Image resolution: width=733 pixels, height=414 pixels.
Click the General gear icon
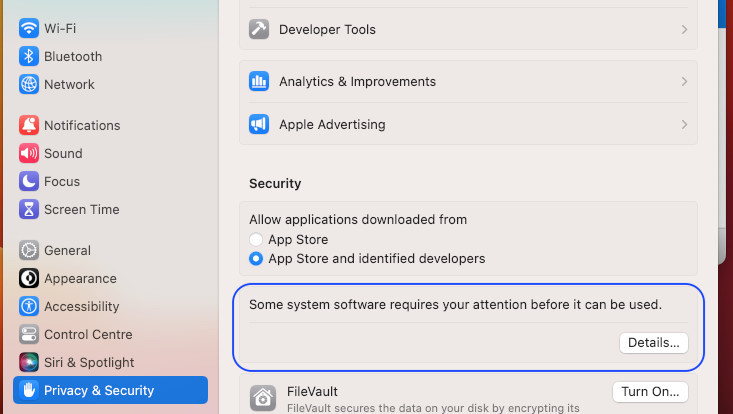click(x=29, y=250)
